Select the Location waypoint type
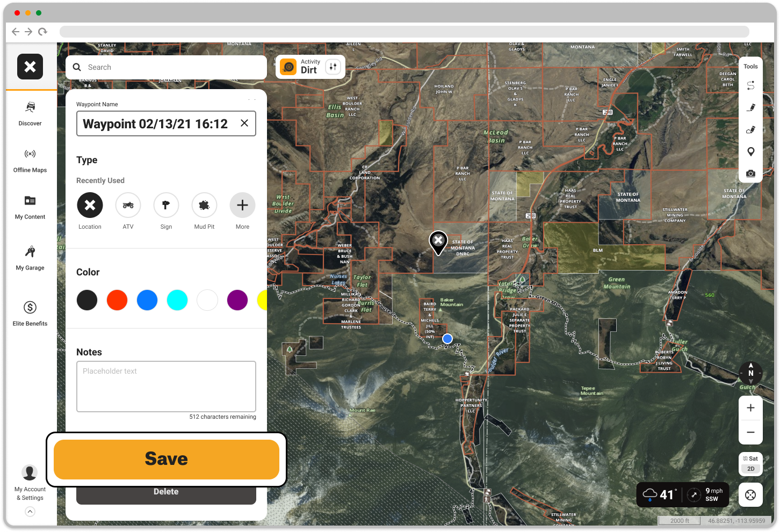Image resolution: width=780 pixels, height=532 pixels. (90, 205)
